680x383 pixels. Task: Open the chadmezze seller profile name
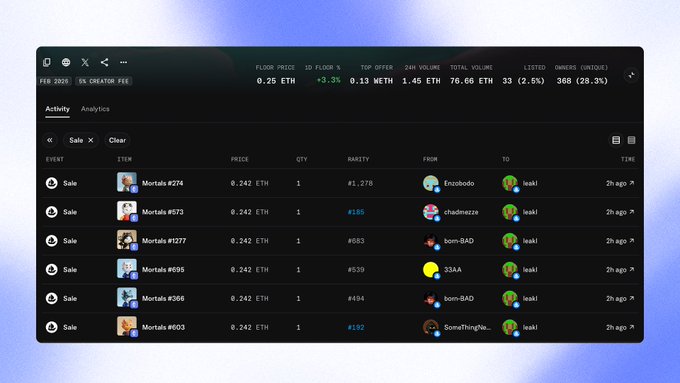click(461, 212)
